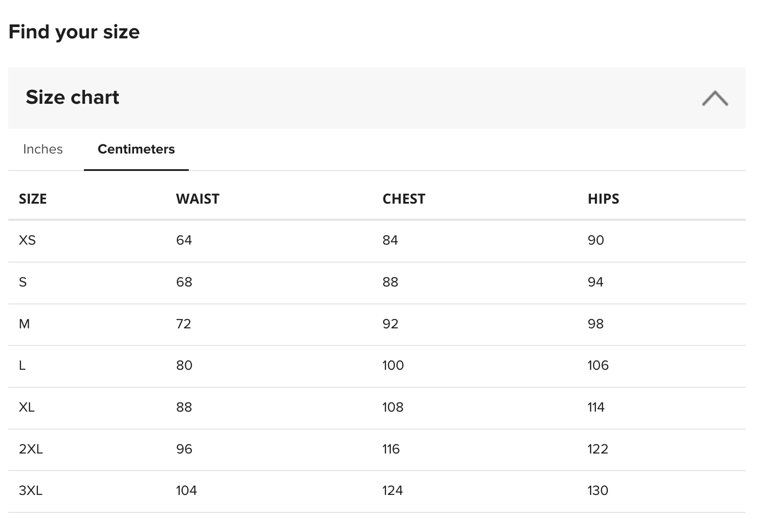Click the Size chart header title

(72, 97)
